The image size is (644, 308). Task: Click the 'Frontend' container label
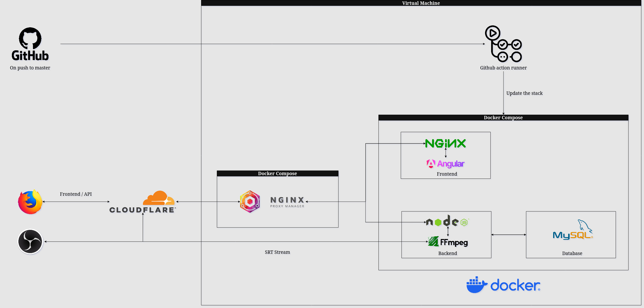tap(447, 174)
